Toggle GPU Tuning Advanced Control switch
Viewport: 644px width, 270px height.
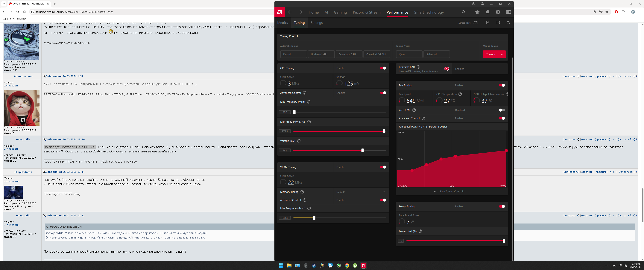point(383,93)
